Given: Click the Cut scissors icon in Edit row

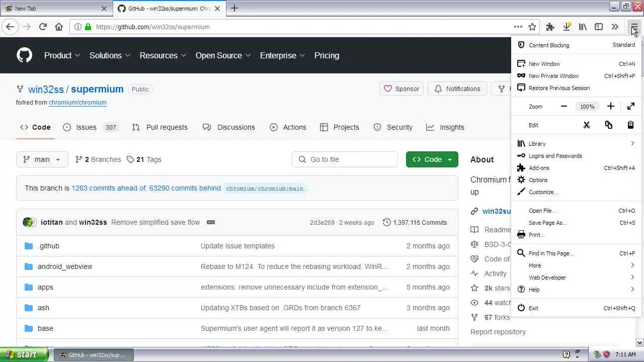Looking at the screenshot, I should tap(587, 125).
